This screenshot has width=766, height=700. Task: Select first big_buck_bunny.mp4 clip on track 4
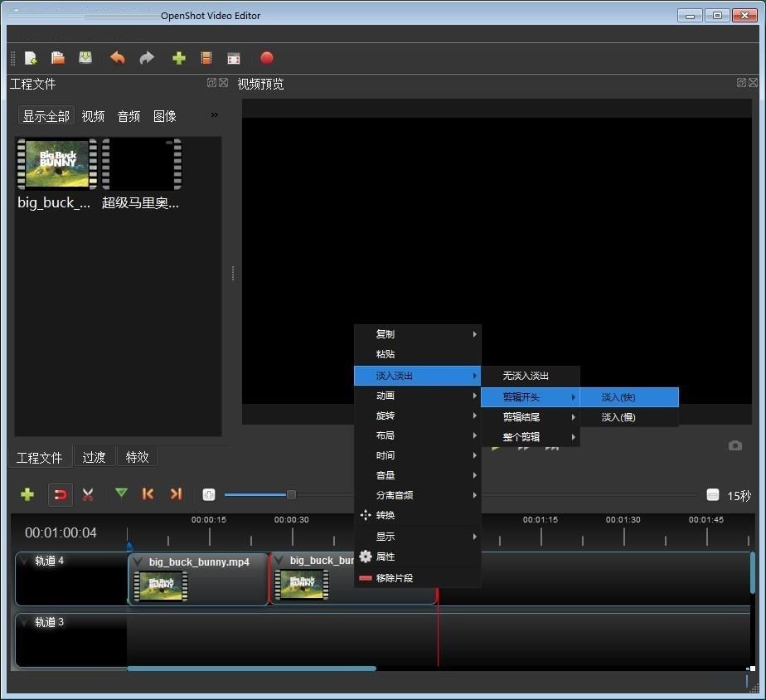198,579
